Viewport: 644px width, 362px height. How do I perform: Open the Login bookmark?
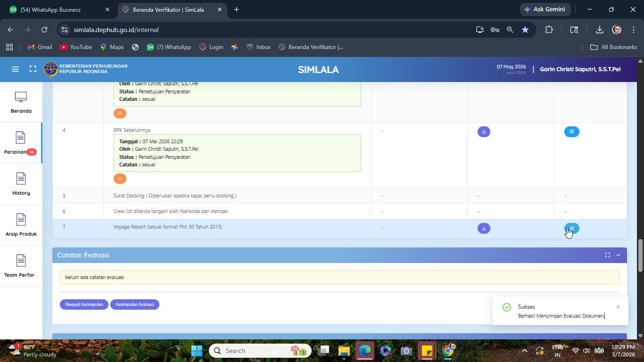pos(211,47)
